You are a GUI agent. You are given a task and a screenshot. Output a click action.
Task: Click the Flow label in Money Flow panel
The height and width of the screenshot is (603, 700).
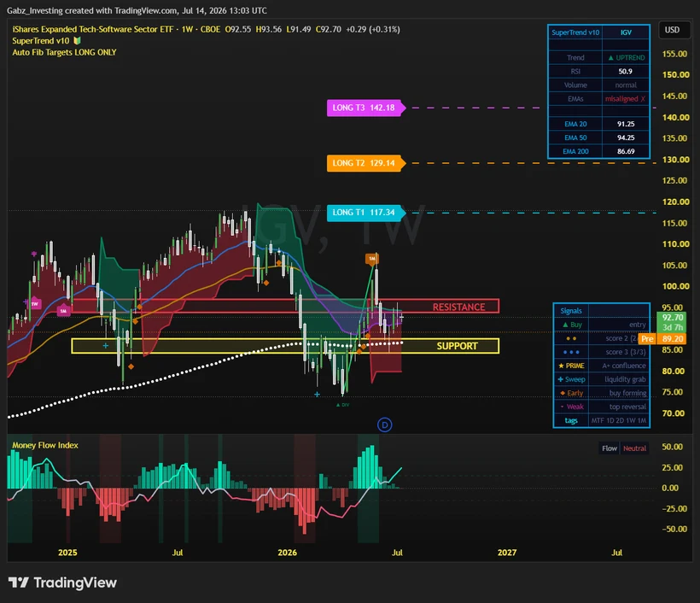[x=610, y=448]
